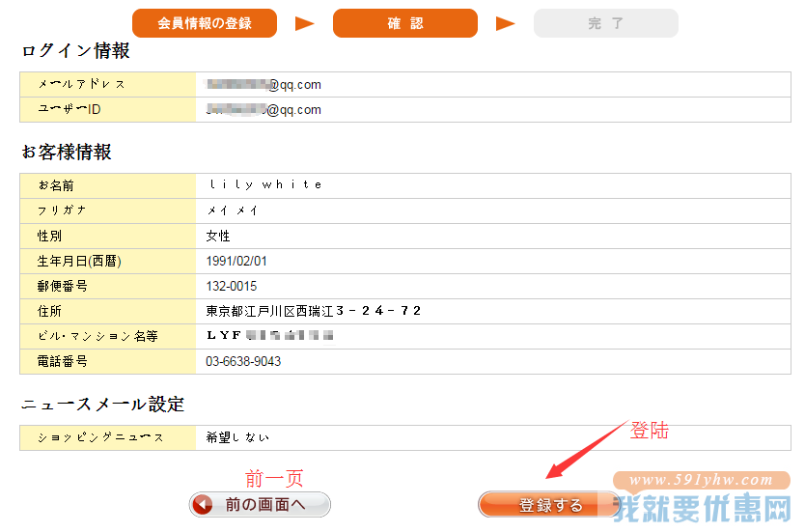The width and height of the screenshot is (805, 532).
Task: Click the お客様情報 section heading
Action: pyautogui.click(x=67, y=152)
